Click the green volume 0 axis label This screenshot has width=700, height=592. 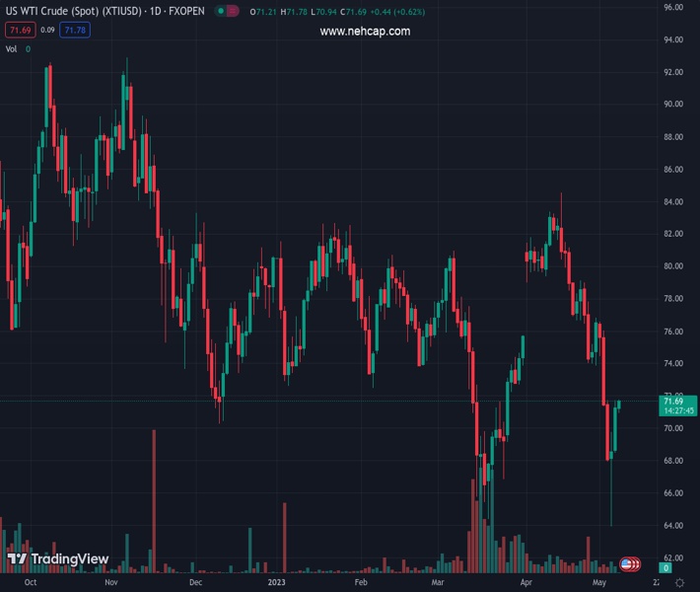pos(665,568)
